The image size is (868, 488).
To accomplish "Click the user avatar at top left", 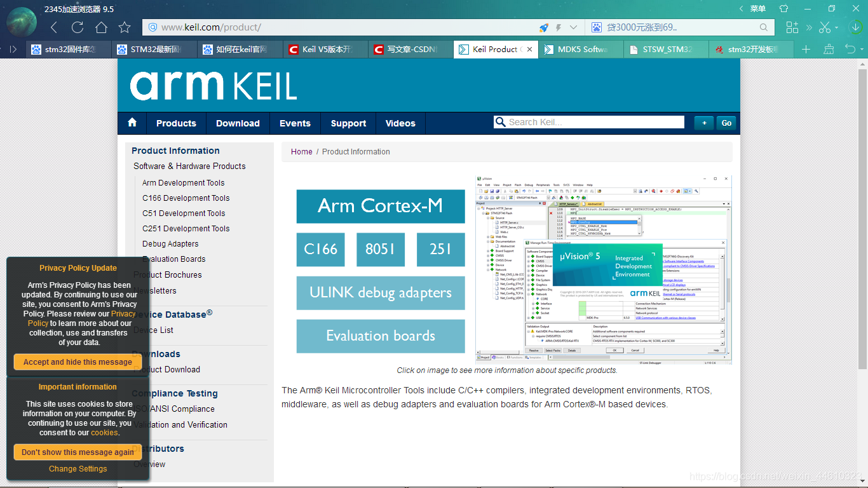I will coord(22,22).
